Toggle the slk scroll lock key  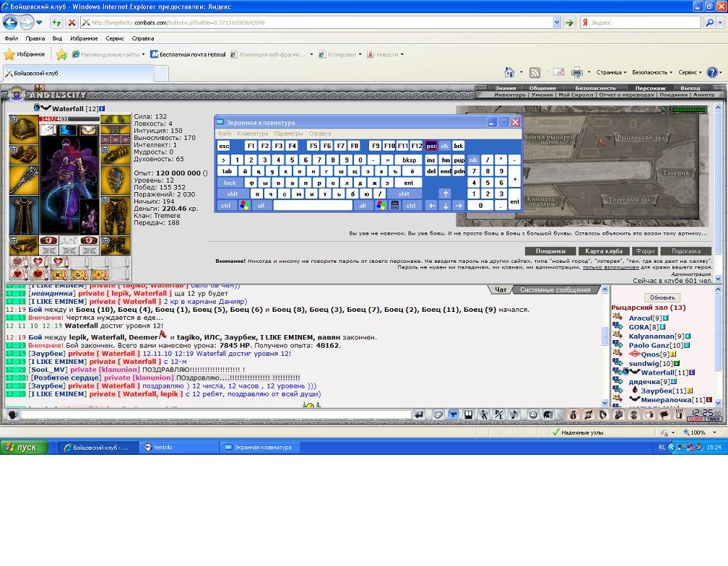444,146
